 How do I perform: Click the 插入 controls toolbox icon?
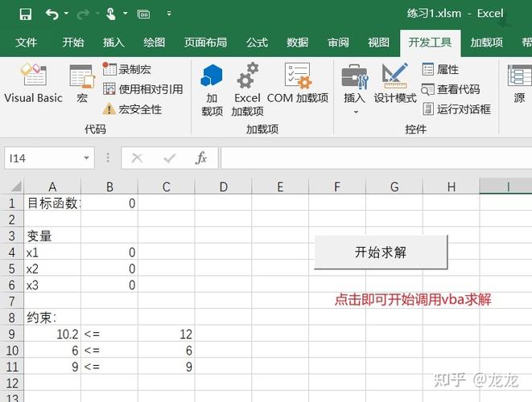(x=354, y=76)
